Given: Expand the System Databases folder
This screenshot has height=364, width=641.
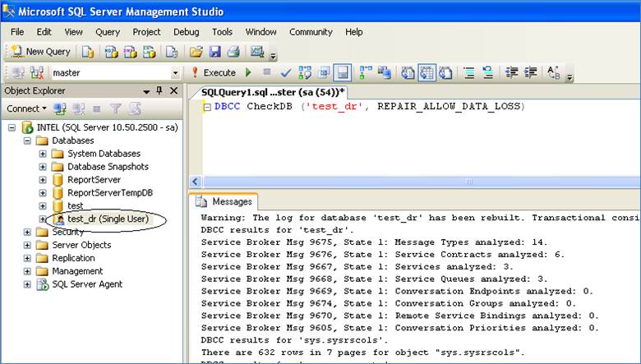Looking at the screenshot, I should (43, 154).
